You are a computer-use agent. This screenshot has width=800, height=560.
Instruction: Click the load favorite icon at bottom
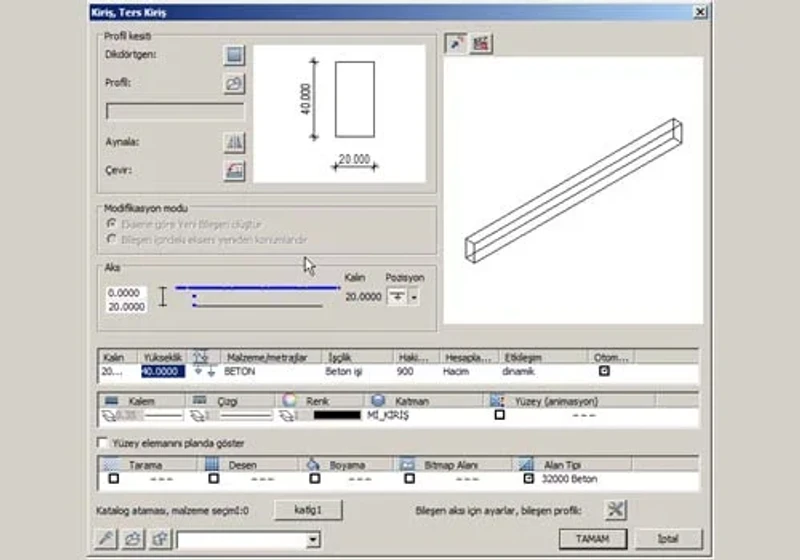click(133, 539)
